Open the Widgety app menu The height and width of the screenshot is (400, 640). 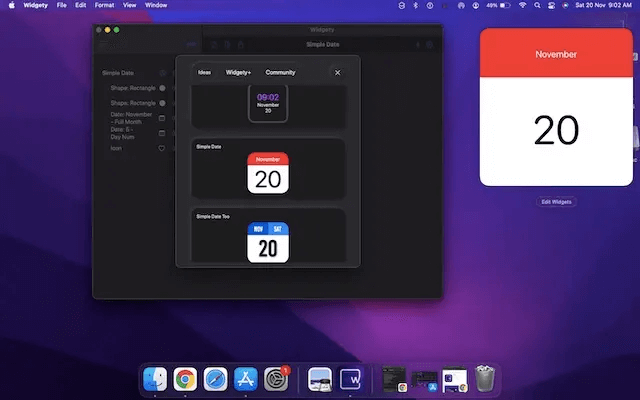coord(35,5)
